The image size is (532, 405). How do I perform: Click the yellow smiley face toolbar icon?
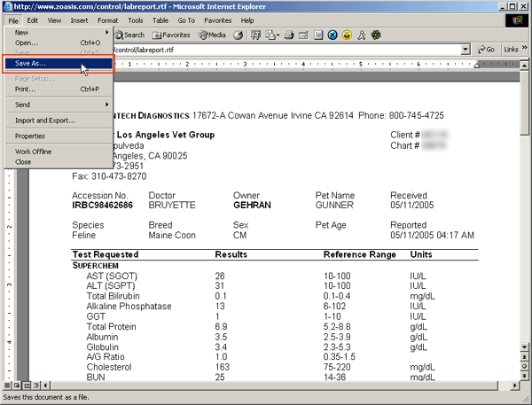click(x=347, y=35)
